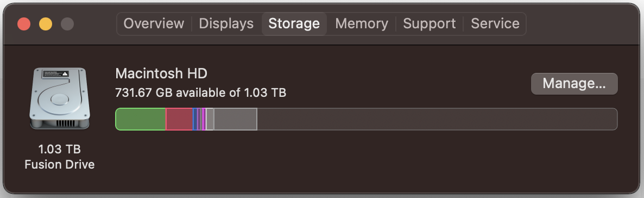
Task: Go to the Memory tab
Action: 362,24
